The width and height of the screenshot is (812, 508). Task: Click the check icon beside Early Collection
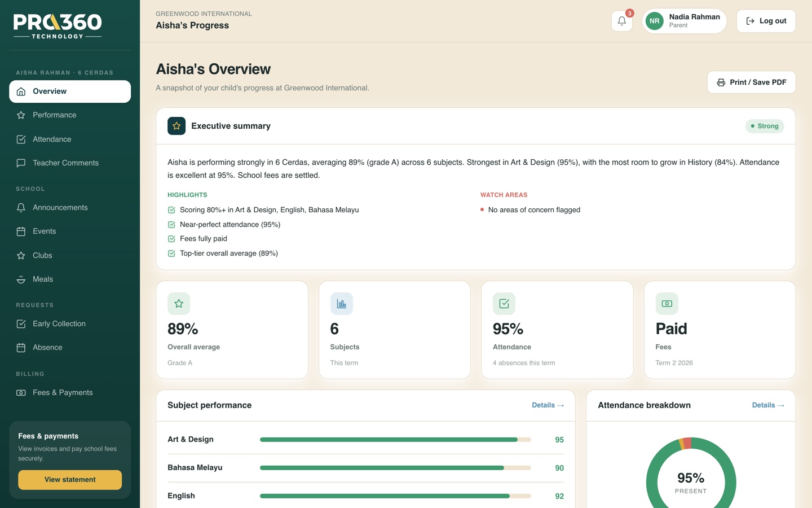click(21, 324)
